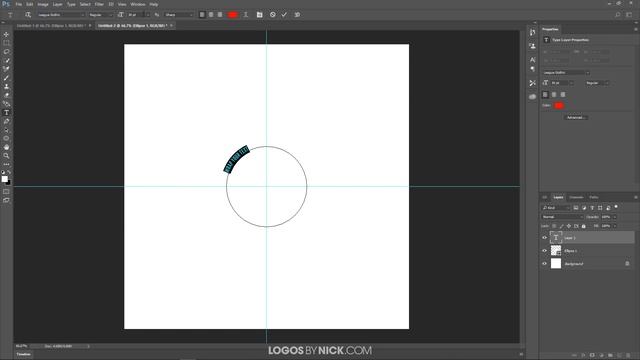The image size is (640, 360).
Task: Toggle lock transparent pixels
Action: (554, 226)
